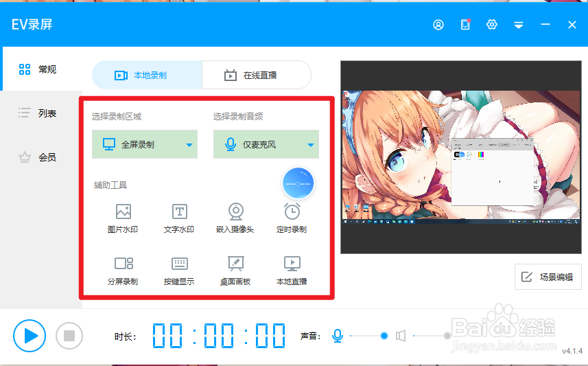Open the 定时录制 tool

coord(292,218)
